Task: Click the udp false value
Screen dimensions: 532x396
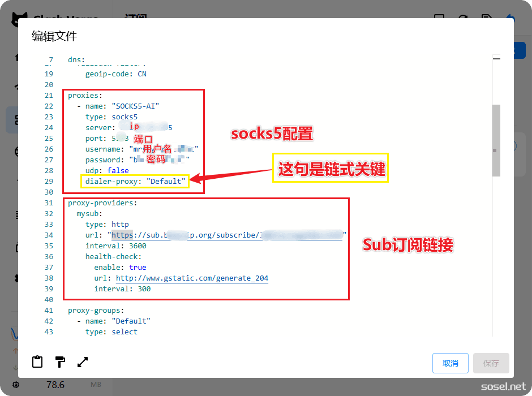Action: [x=118, y=171]
